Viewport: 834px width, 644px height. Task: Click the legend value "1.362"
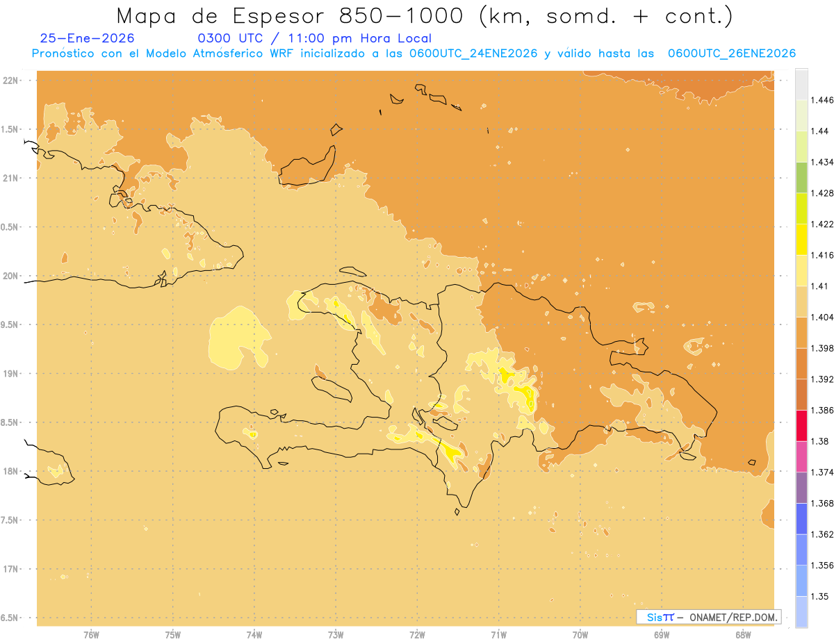[x=821, y=534]
